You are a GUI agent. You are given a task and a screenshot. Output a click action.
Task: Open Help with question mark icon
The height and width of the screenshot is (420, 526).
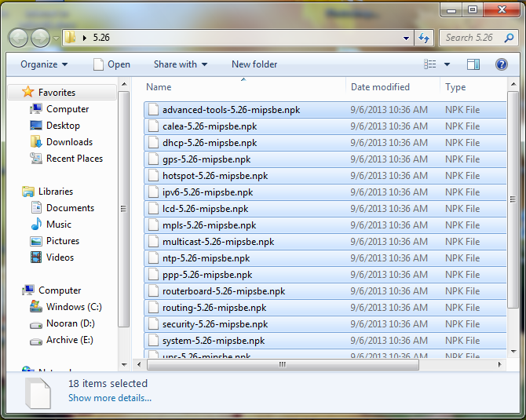click(x=502, y=64)
